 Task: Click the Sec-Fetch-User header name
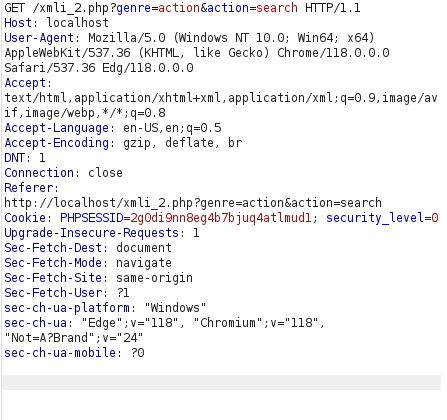[x=53, y=293]
